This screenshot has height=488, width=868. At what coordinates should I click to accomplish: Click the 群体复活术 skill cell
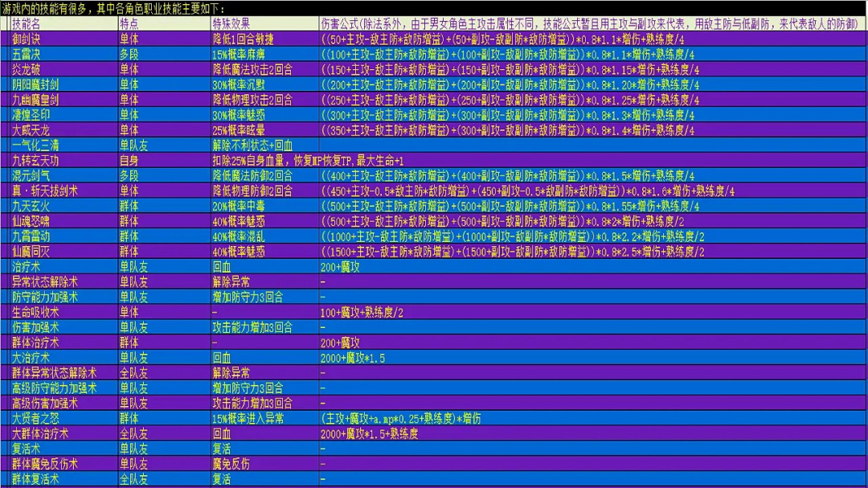35,479
